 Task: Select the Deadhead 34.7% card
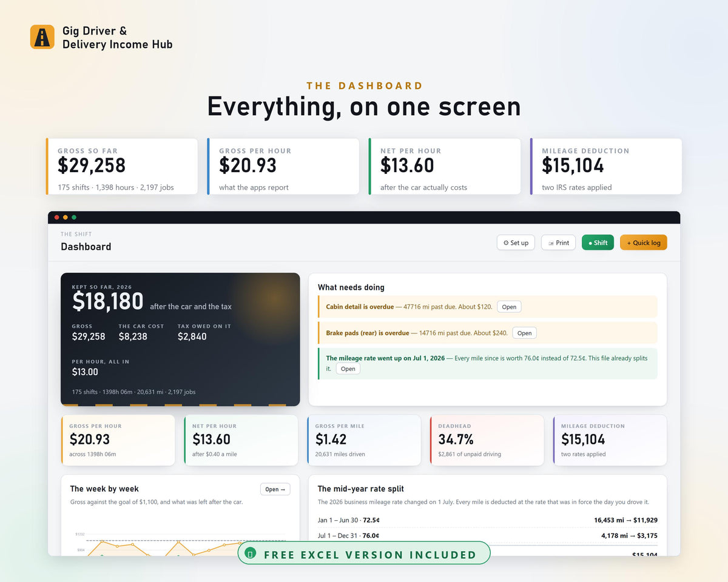click(487, 440)
